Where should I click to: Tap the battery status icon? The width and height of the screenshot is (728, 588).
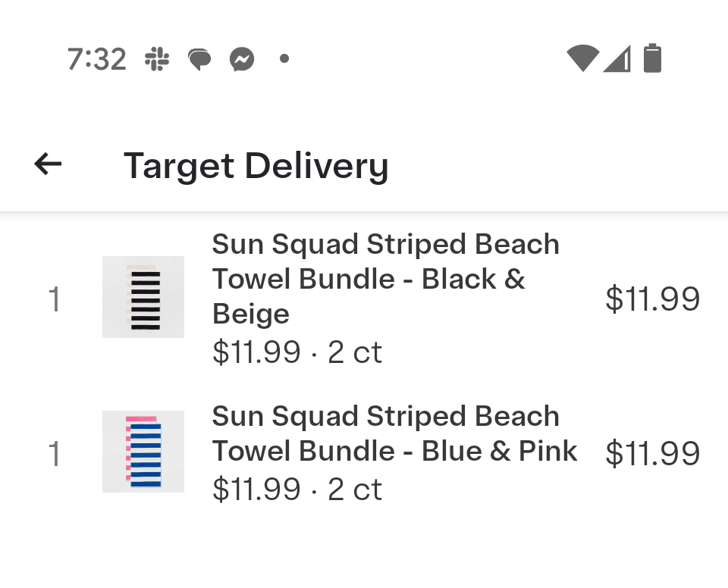click(x=652, y=58)
